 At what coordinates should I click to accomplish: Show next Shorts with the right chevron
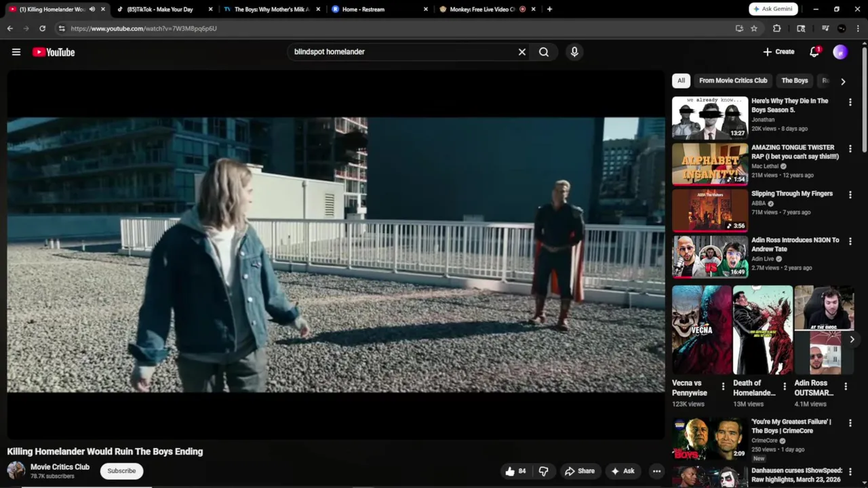click(852, 340)
